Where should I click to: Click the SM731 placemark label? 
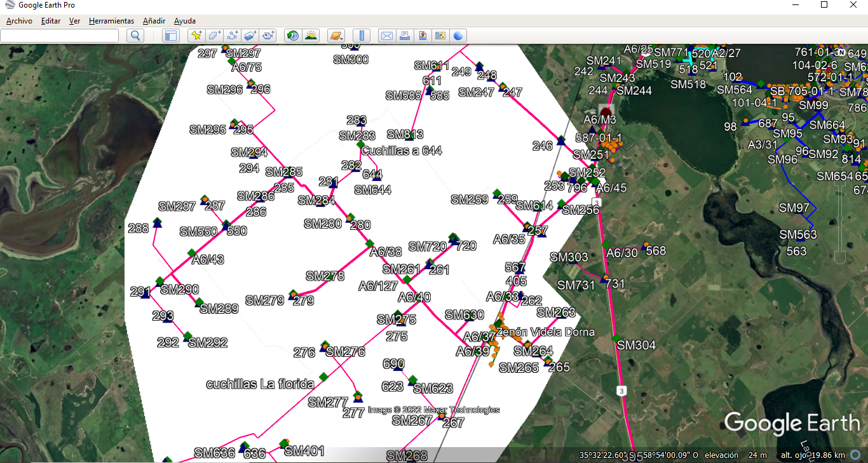tap(576, 285)
